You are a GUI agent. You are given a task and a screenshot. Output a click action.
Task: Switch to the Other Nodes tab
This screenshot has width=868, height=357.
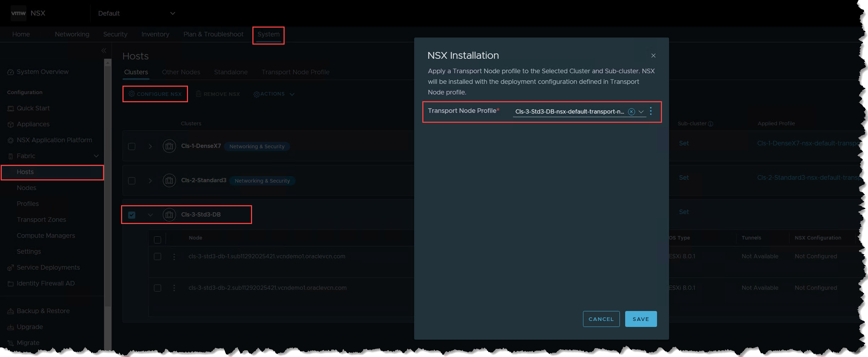181,72
